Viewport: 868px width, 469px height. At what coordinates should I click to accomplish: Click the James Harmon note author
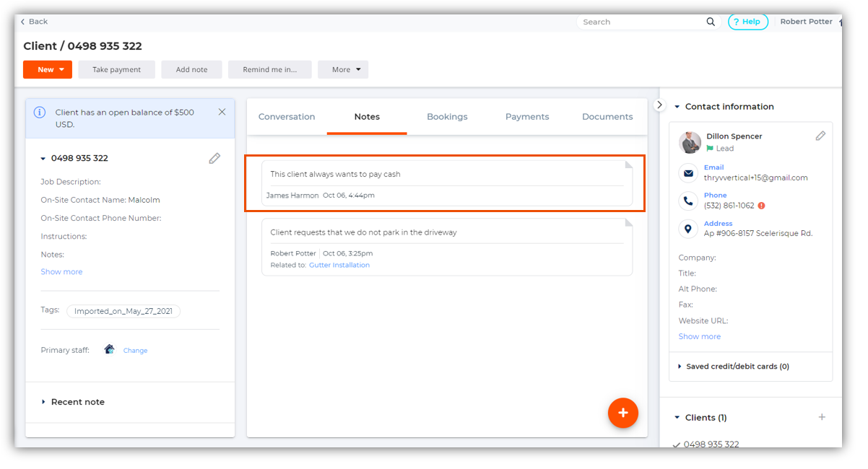[292, 196]
